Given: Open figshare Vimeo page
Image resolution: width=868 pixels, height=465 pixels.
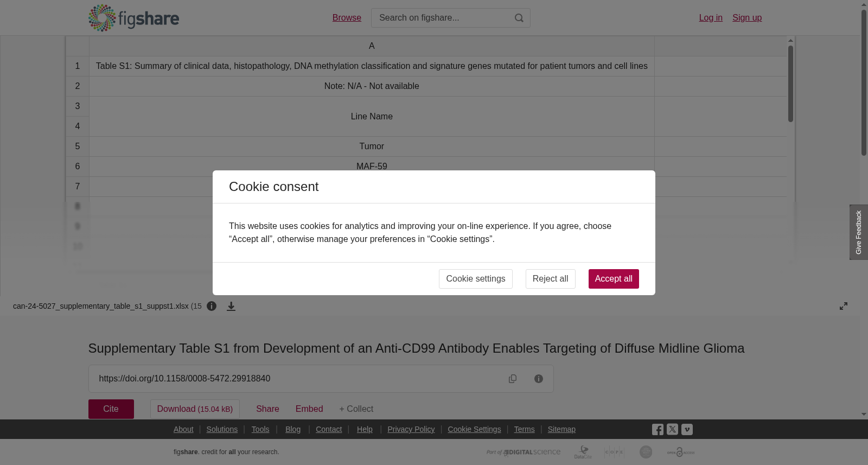Looking at the screenshot, I should pyautogui.click(x=687, y=429).
